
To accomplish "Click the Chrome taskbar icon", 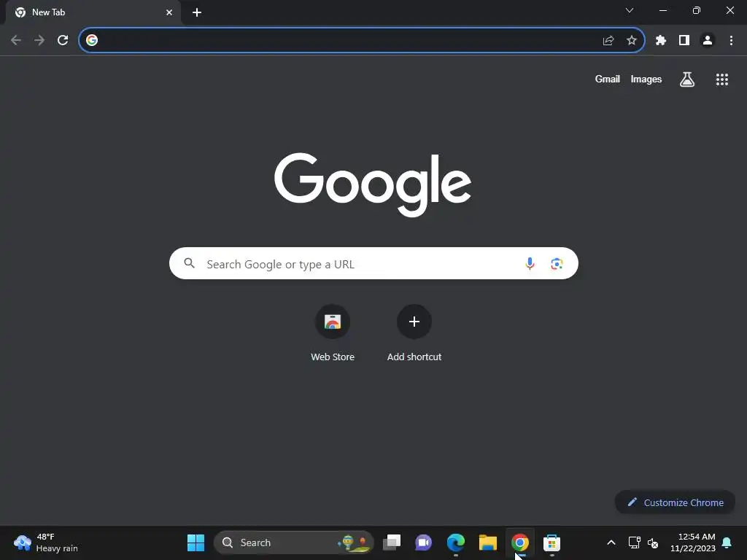I will (519, 542).
